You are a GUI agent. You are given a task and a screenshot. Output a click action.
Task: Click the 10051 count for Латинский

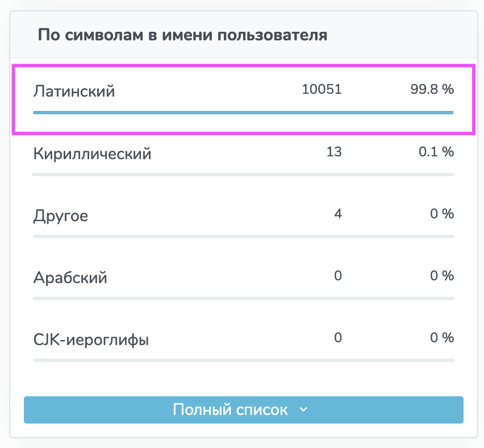(322, 89)
